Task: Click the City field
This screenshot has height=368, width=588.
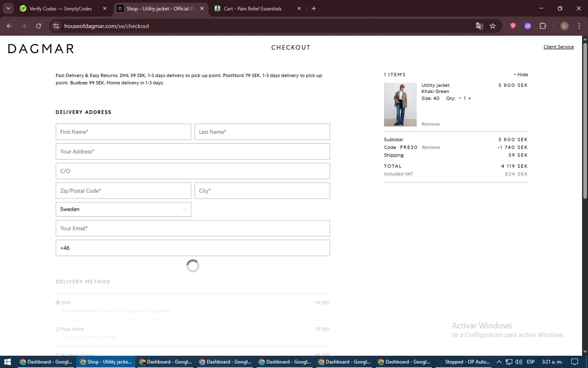Action: (x=262, y=191)
